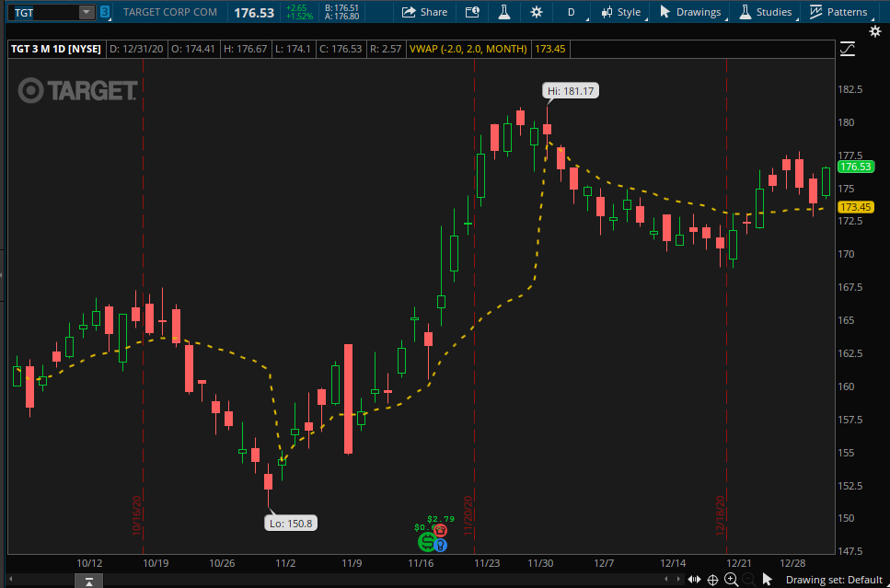890x588 pixels.
Task: Click the 11/20/20 expiration date marker
Action: 468,515
